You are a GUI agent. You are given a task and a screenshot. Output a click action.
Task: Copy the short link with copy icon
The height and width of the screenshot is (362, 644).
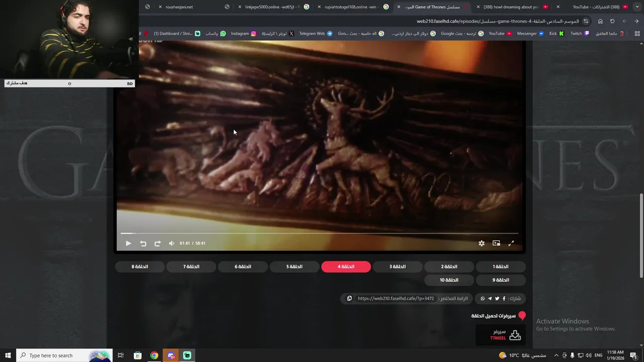349,299
